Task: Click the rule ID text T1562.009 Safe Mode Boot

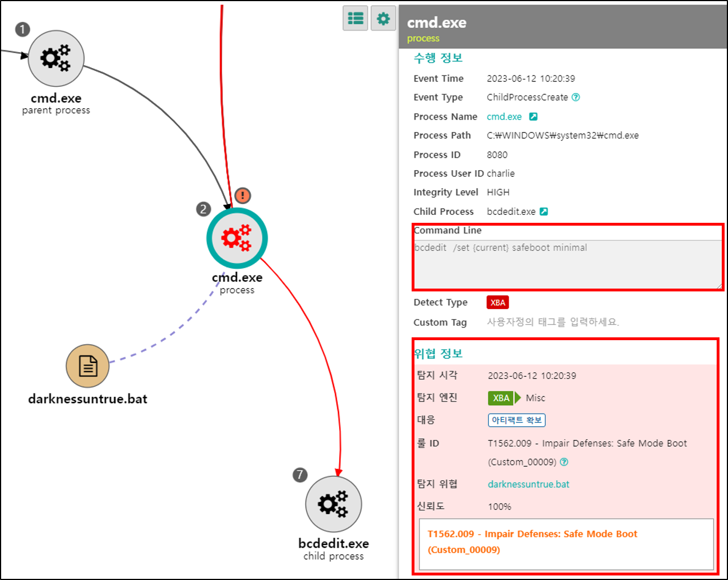Action: (587, 452)
